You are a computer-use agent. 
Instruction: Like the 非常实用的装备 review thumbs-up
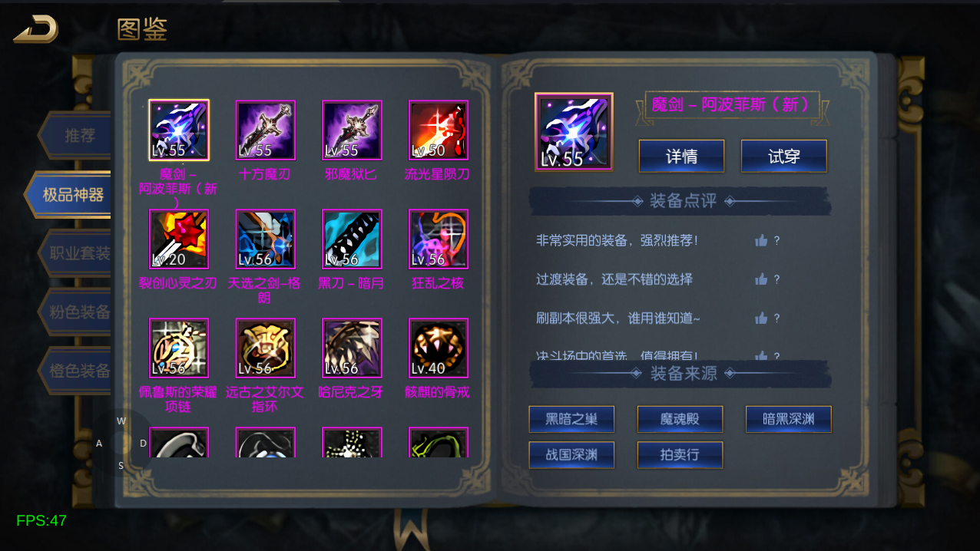tap(761, 240)
